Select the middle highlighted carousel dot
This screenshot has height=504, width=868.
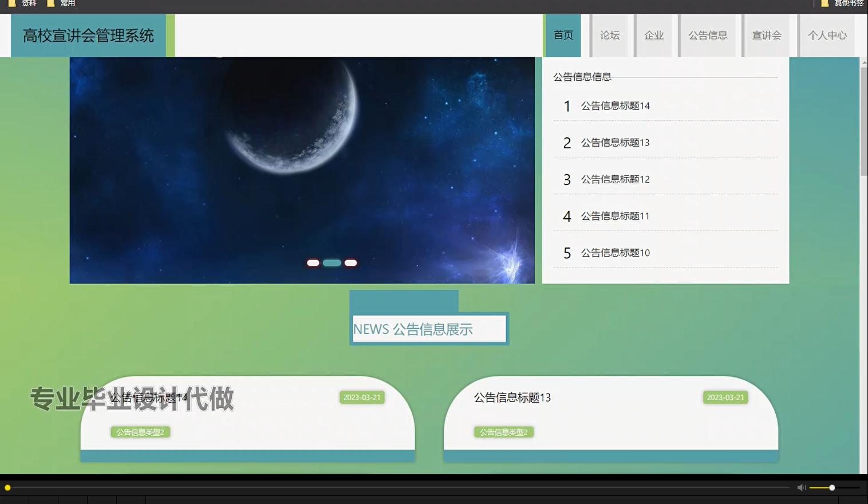click(332, 262)
